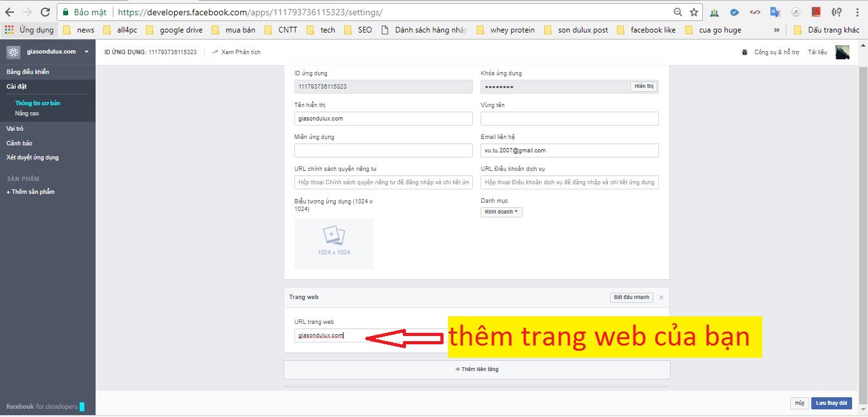Open the son dulux post bookmark folder

(576, 29)
